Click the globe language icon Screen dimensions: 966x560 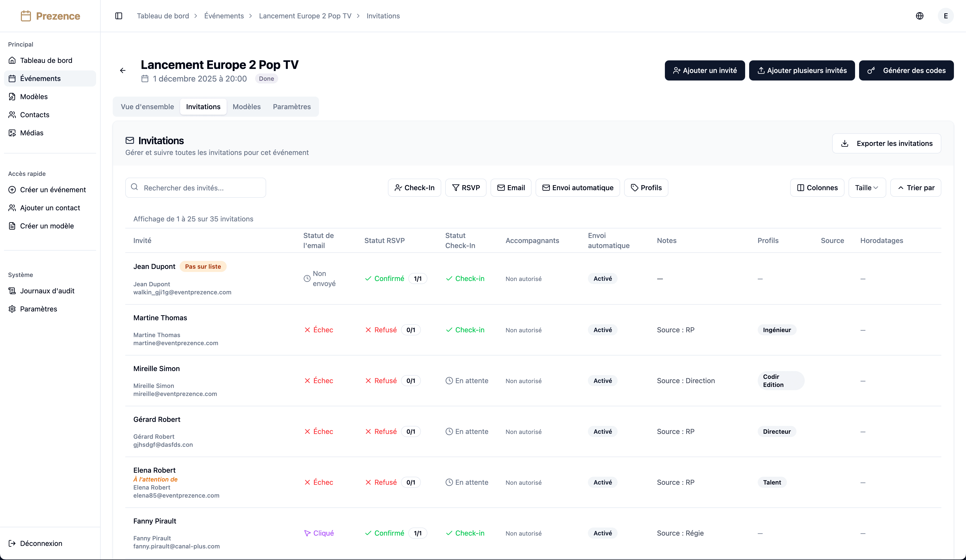pyautogui.click(x=919, y=16)
